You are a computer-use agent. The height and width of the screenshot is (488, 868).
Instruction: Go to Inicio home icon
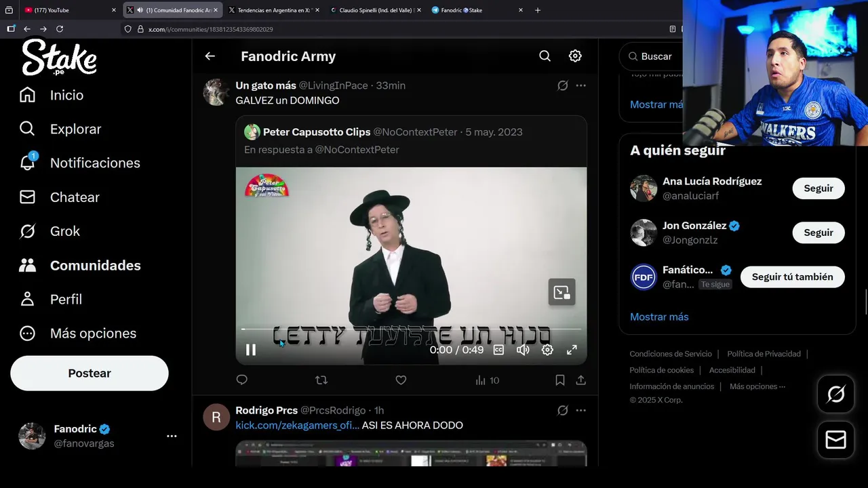(27, 95)
